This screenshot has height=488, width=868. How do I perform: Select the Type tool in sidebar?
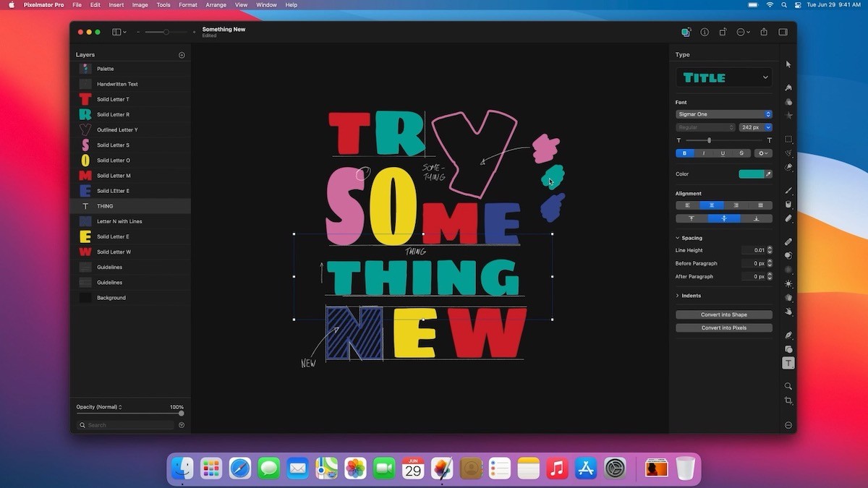pyautogui.click(x=788, y=363)
